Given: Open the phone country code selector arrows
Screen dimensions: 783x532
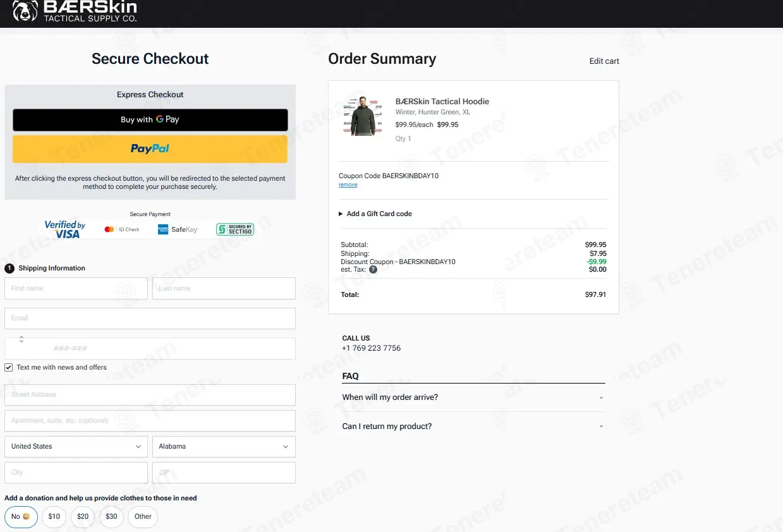Looking at the screenshot, I should 21,339.
